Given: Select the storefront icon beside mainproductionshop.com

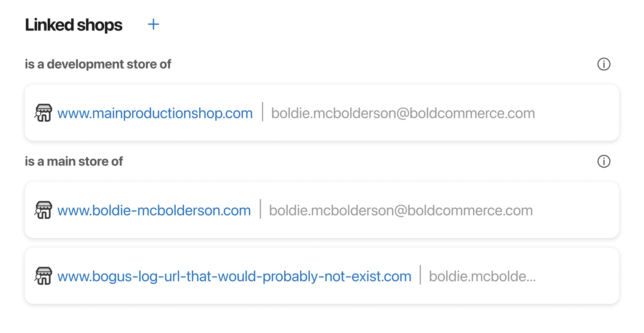Looking at the screenshot, I should click(43, 113).
